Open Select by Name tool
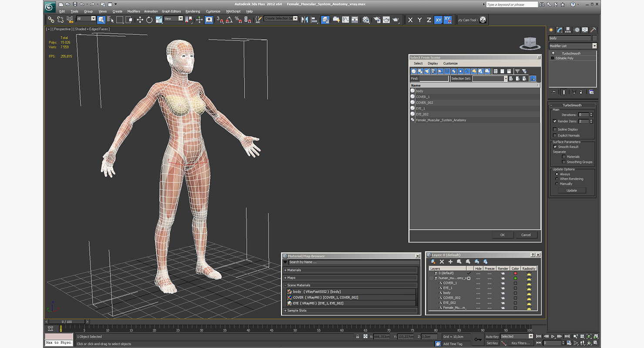 point(110,20)
